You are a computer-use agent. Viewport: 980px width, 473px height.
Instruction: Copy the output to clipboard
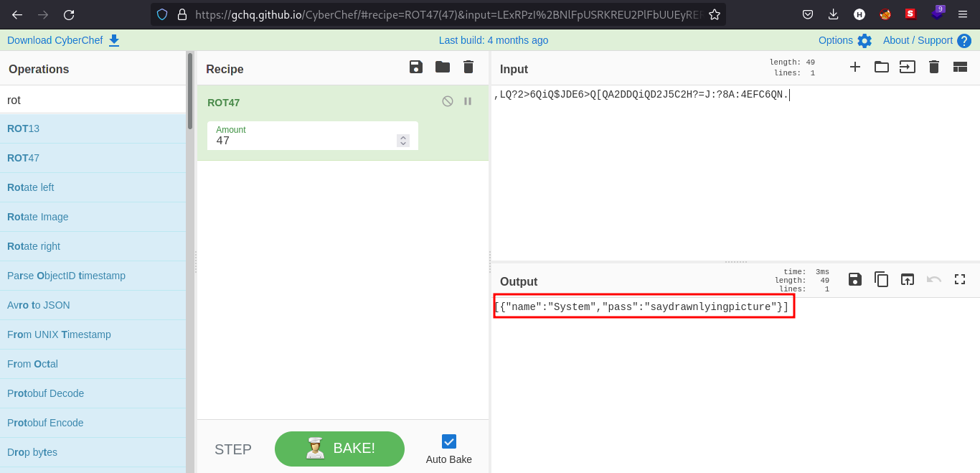881,280
